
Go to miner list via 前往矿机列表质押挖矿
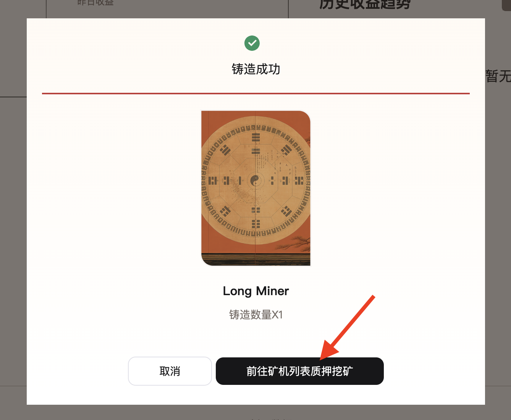[300, 371]
